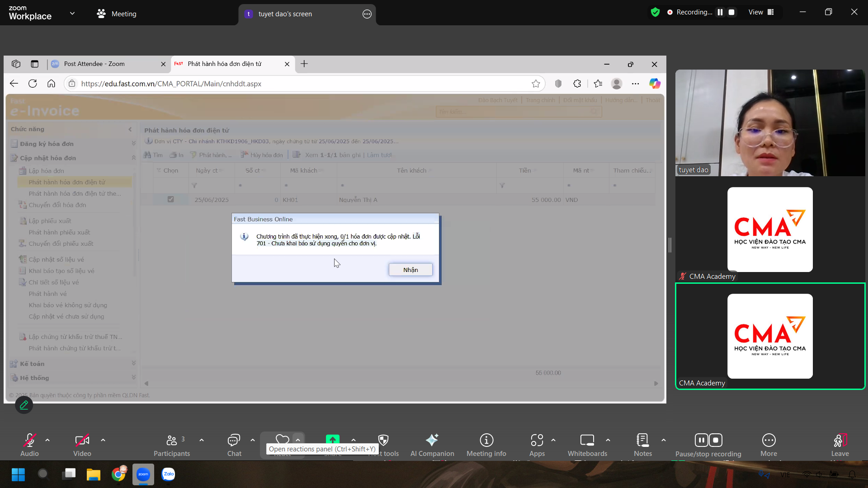Click the AI Companion sparkle icon

[x=432, y=440]
